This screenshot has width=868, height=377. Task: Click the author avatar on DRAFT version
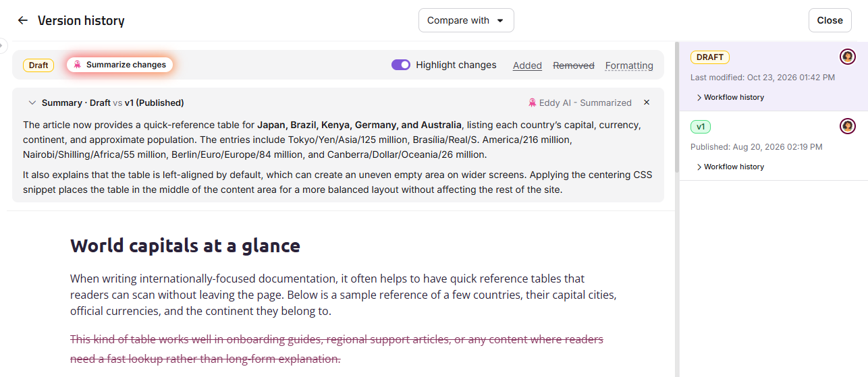click(848, 57)
